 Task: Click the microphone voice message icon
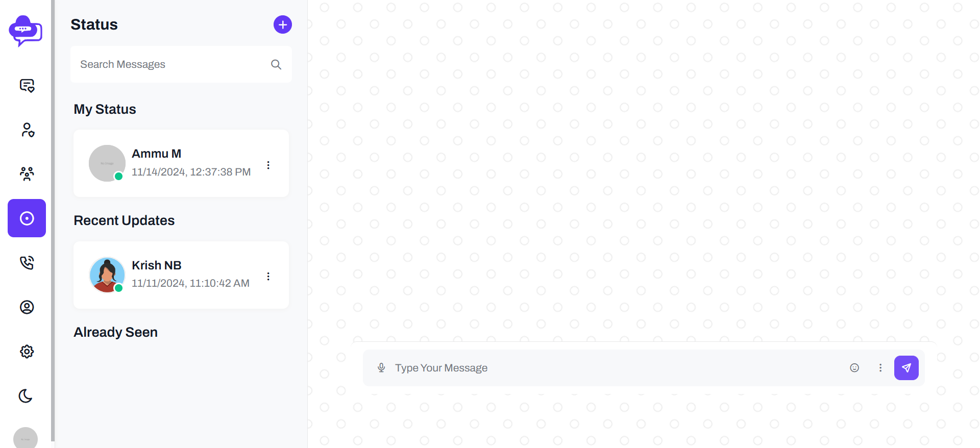point(381,368)
